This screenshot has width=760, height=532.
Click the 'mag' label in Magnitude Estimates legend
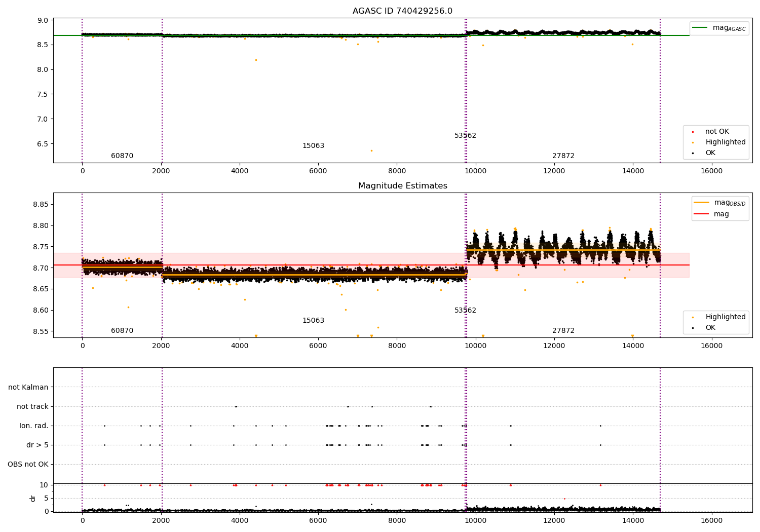721,214
